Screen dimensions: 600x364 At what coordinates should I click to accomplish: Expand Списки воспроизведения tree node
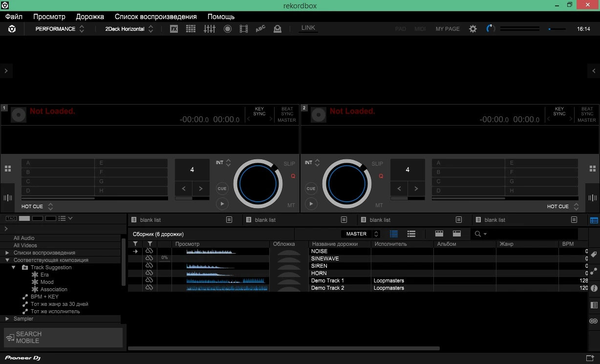(x=7, y=253)
